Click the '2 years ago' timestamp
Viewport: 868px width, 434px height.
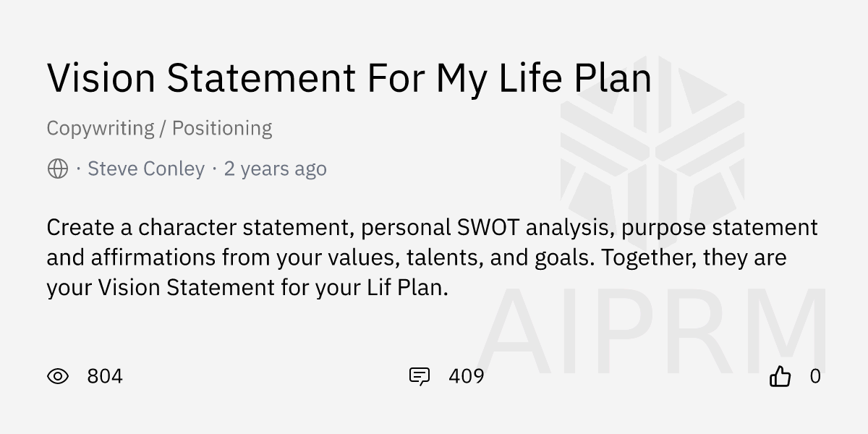click(x=275, y=169)
